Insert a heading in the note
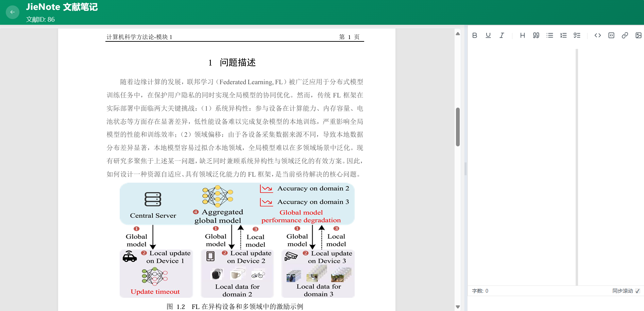The width and height of the screenshot is (644, 311). click(523, 35)
